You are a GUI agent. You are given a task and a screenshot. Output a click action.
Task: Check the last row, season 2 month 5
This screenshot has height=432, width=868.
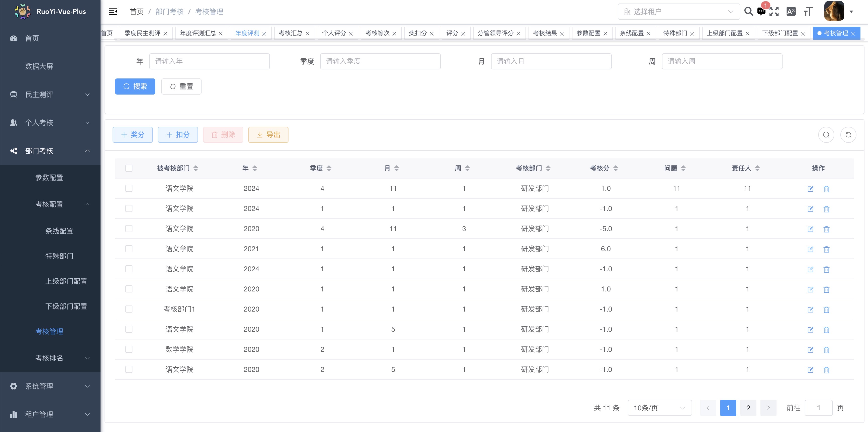click(129, 369)
